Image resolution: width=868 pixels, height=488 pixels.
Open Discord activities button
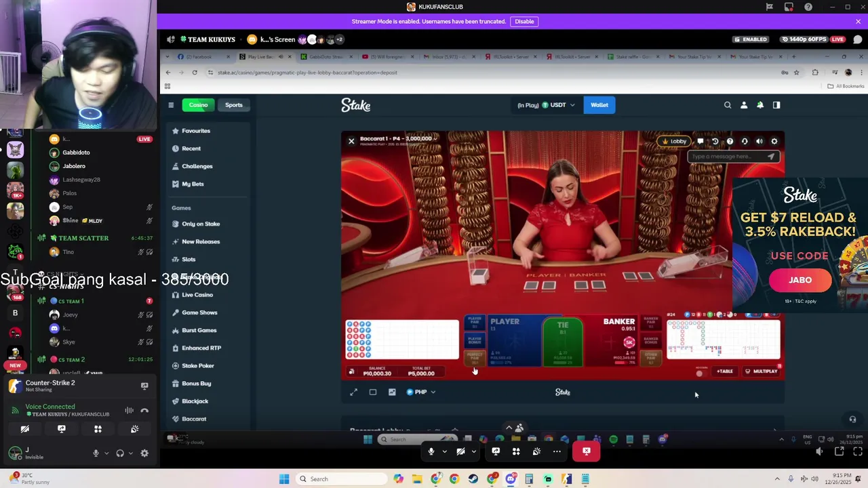point(98,429)
